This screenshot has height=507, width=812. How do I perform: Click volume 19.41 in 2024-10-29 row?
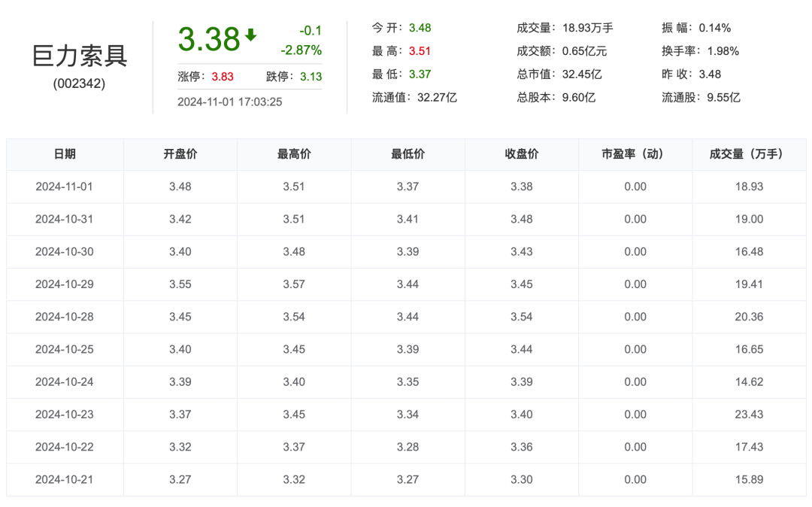(750, 284)
